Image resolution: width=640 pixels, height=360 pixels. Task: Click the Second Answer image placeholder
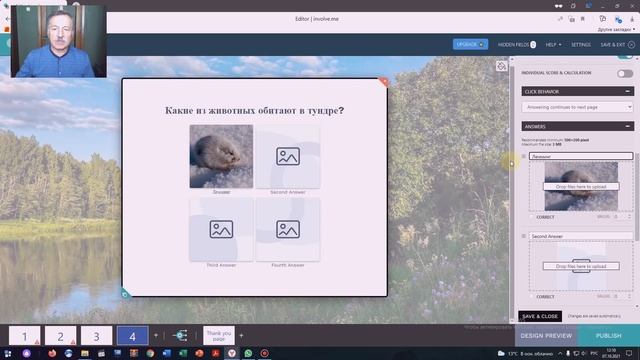[288, 157]
